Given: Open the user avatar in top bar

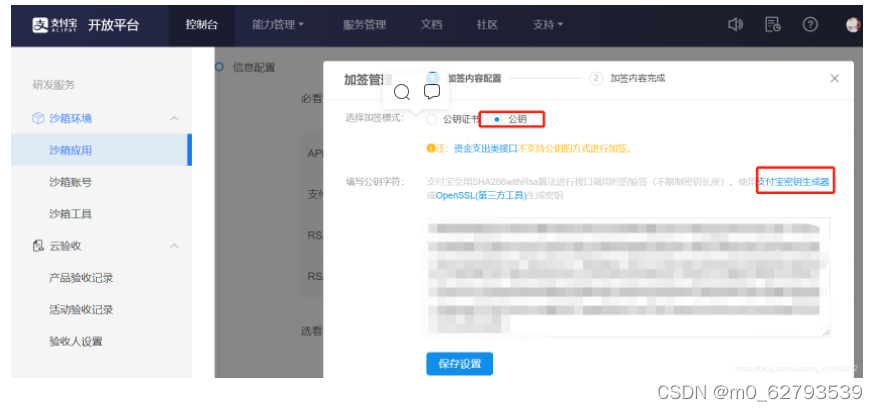Looking at the screenshot, I should click(853, 25).
